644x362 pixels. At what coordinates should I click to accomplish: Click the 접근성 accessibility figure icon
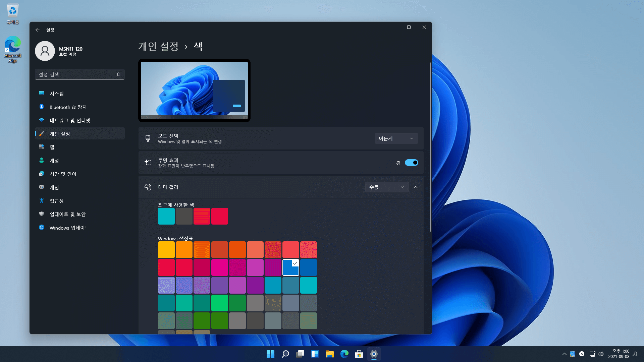click(42, 200)
